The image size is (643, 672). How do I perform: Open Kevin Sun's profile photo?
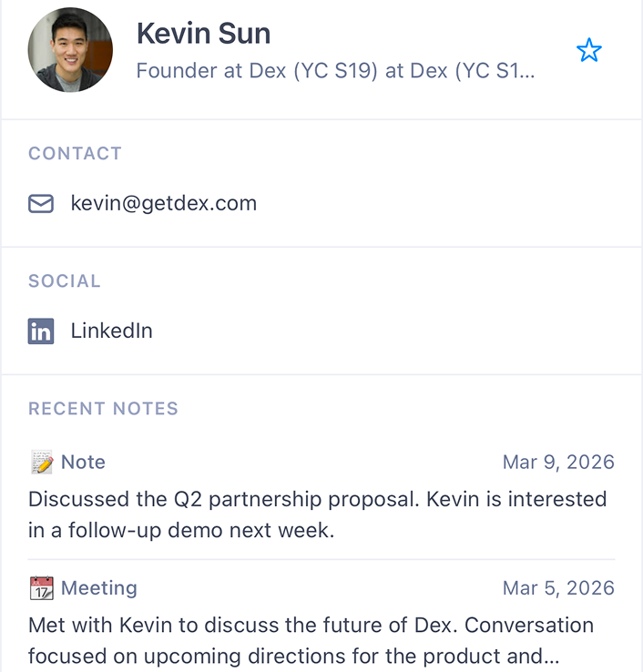pos(70,50)
